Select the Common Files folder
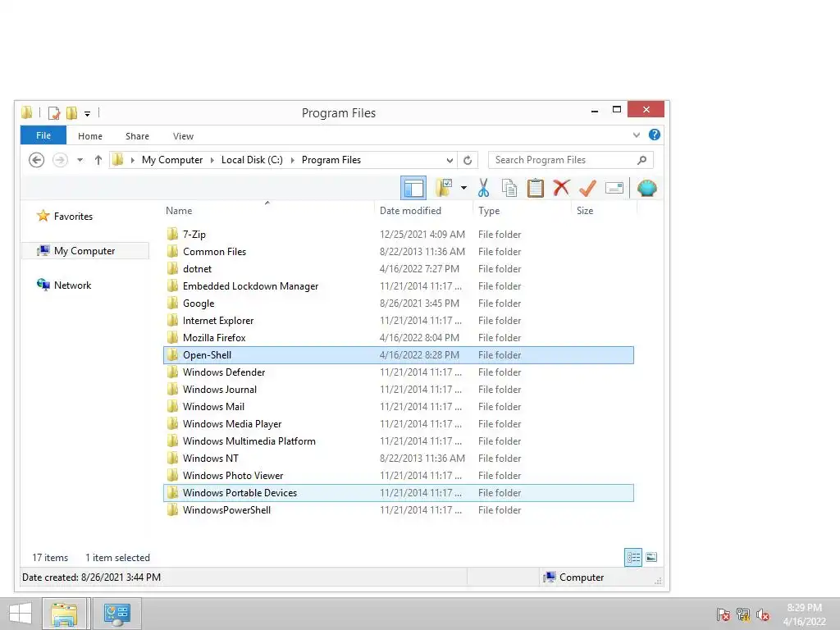The height and width of the screenshot is (630, 840). [399, 252]
